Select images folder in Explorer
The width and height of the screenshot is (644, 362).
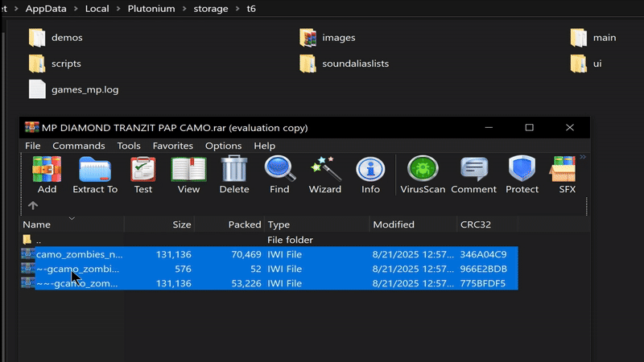[x=328, y=38]
